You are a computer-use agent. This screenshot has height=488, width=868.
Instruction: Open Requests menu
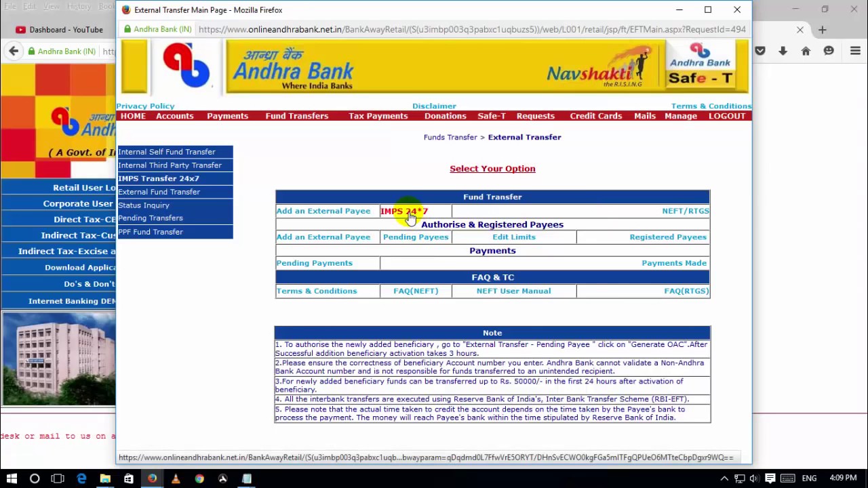pyautogui.click(x=536, y=116)
